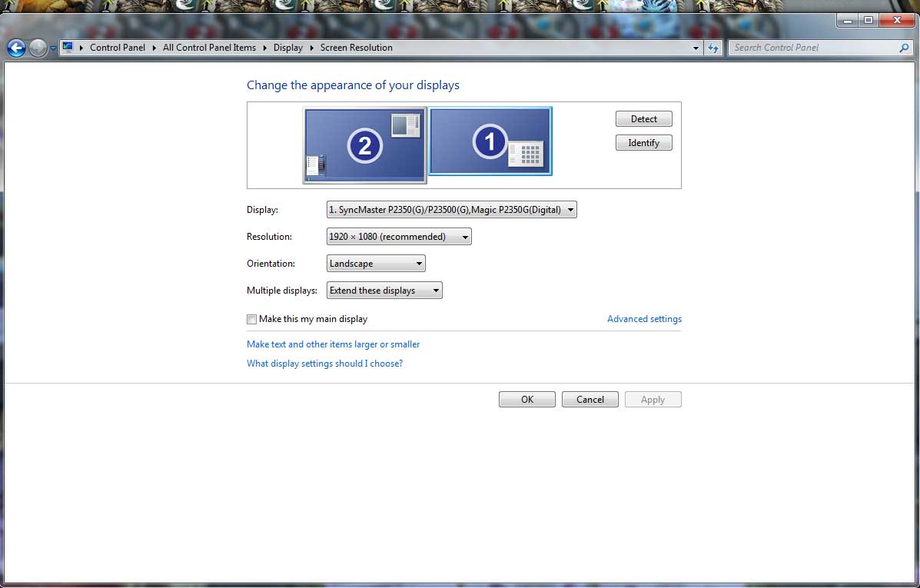Open What display settings should I choose

pos(325,363)
